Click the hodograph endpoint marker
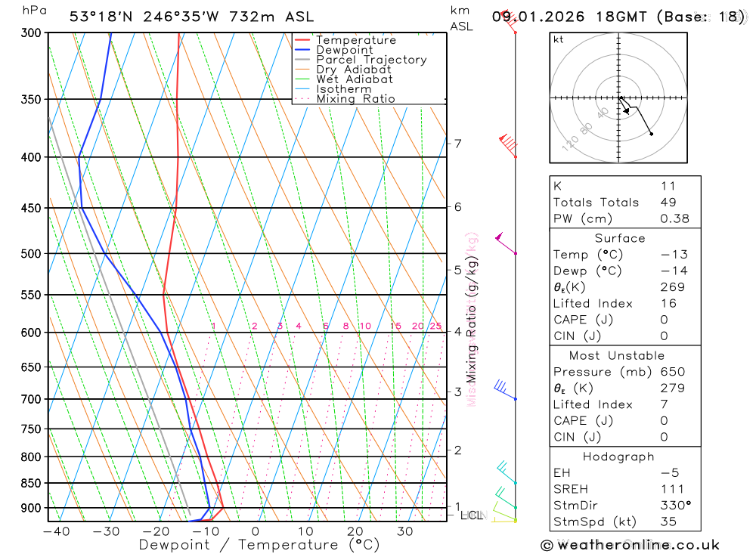The width and height of the screenshot is (756, 554). pos(652,134)
